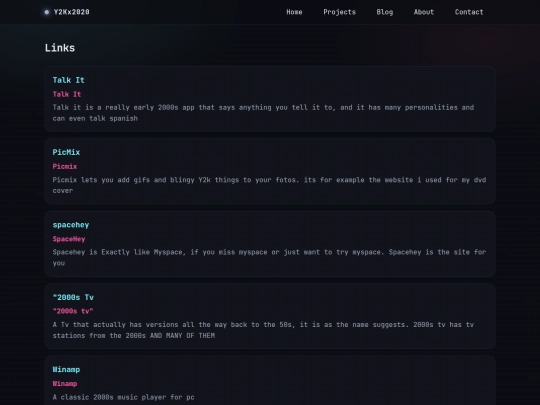The height and width of the screenshot is (405, 540).
Task: Open the Blog nav item
Action: click(x=385, y=12)
